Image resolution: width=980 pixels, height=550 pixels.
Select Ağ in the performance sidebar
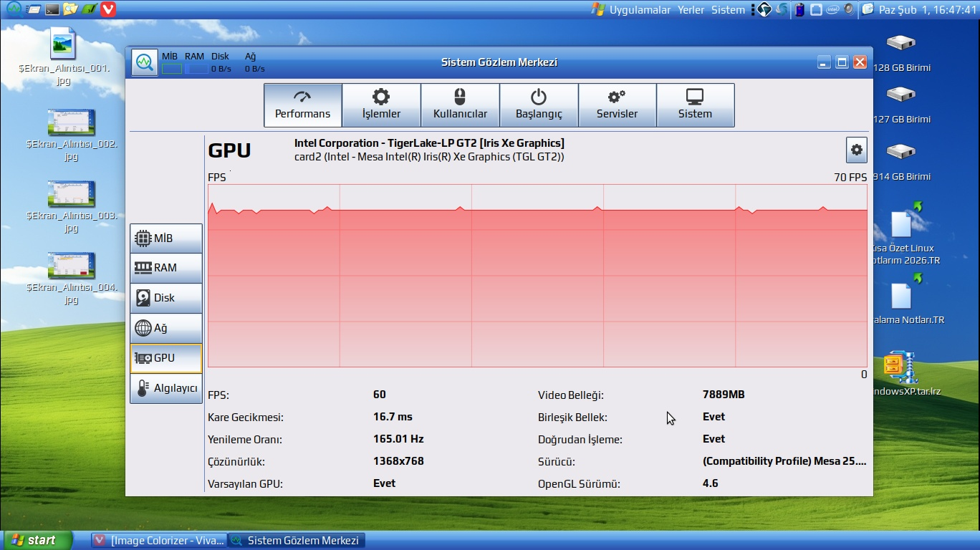(166, 328)
